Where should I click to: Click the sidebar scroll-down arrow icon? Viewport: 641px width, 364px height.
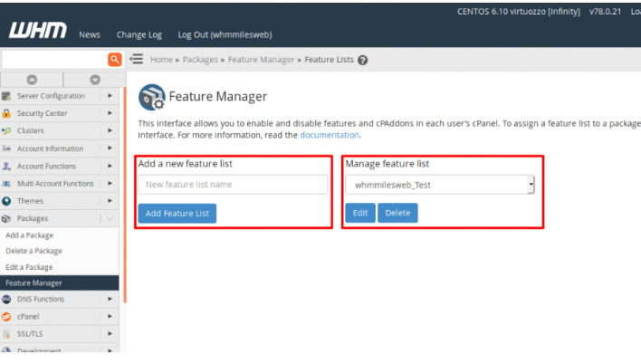click(95, 80)
